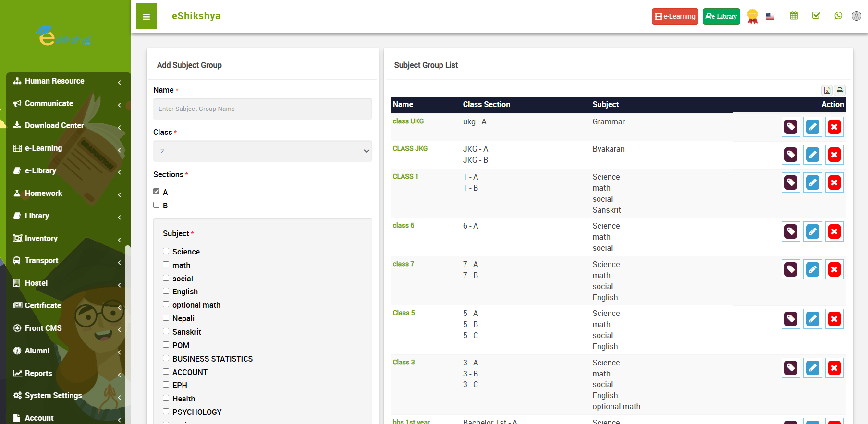Delete the CLASS JKG subject group
Viewport: 868px width, 424px height.
click(x=834, y=155)
